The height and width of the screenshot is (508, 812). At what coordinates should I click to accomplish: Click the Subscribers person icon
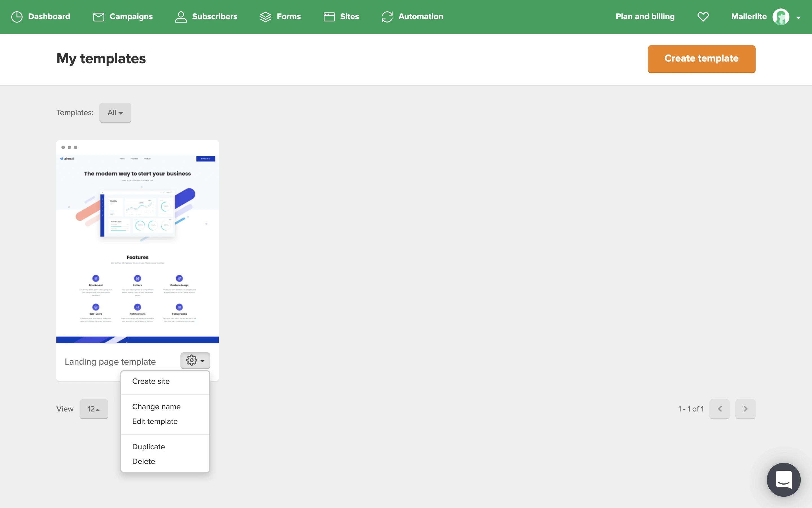tap(181, 17)
